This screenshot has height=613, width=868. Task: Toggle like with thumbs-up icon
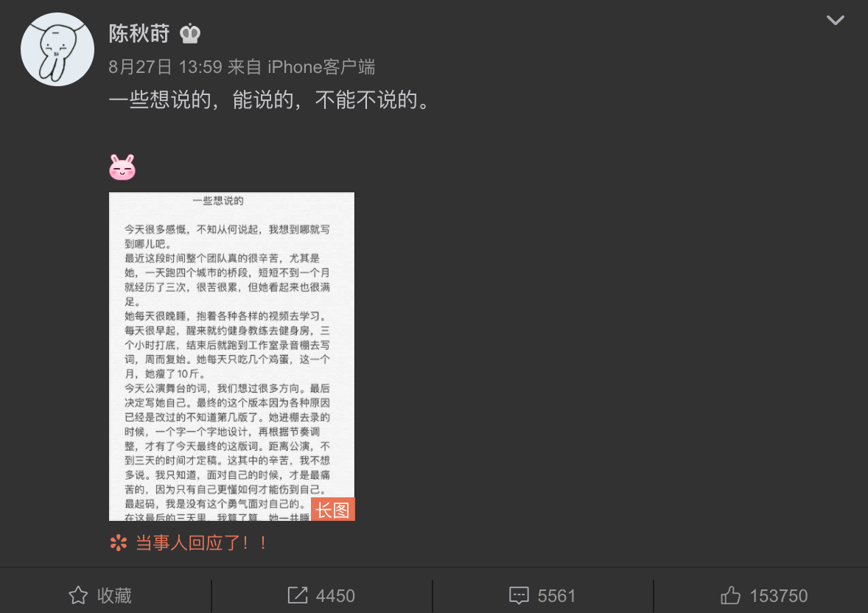point(730,595)
